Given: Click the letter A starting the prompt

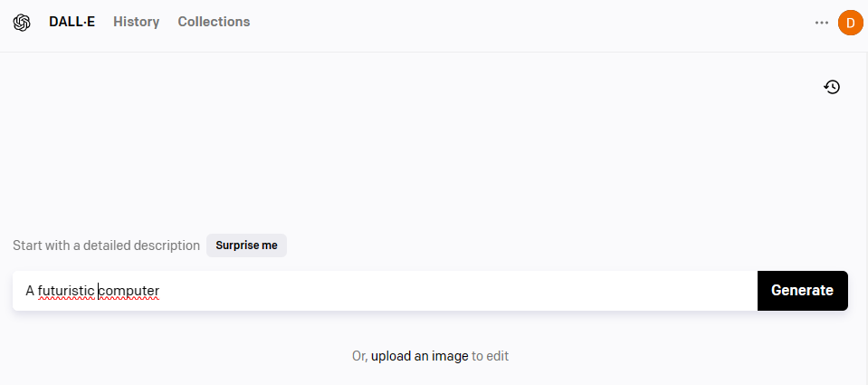Looking at the screenshot, I should pos(30,291).
